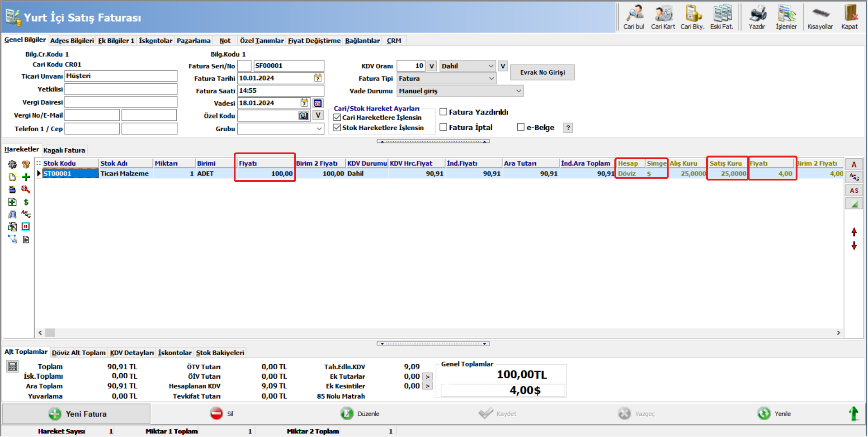Screen dimensions: 868x437
Task: Open Fatura Tarihi date picker
Action: point(318,78)
